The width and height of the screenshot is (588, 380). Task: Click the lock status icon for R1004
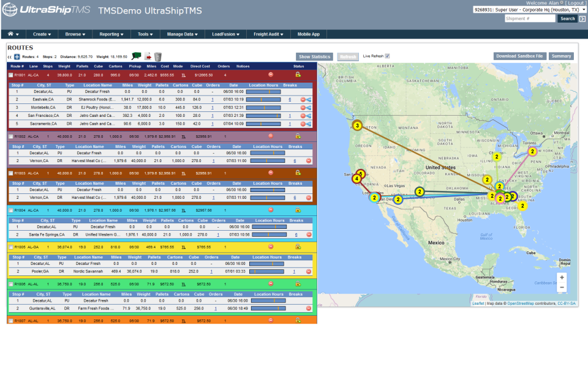click(298, 210)
